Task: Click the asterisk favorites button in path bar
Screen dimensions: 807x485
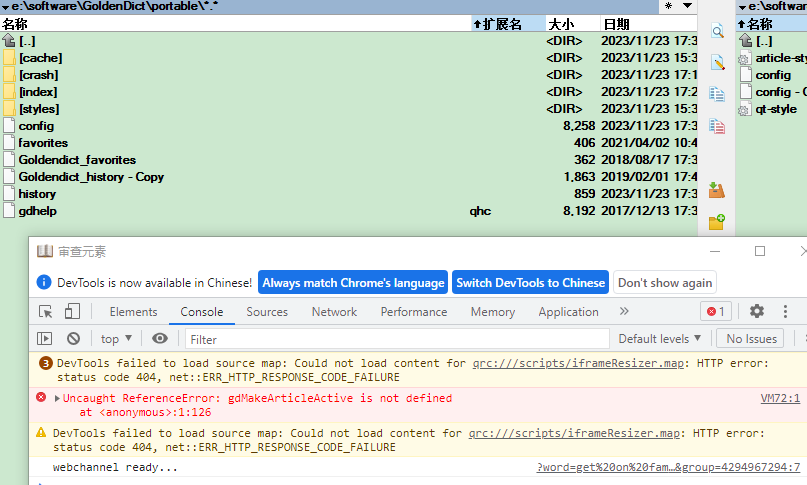Action: [668, 6]
